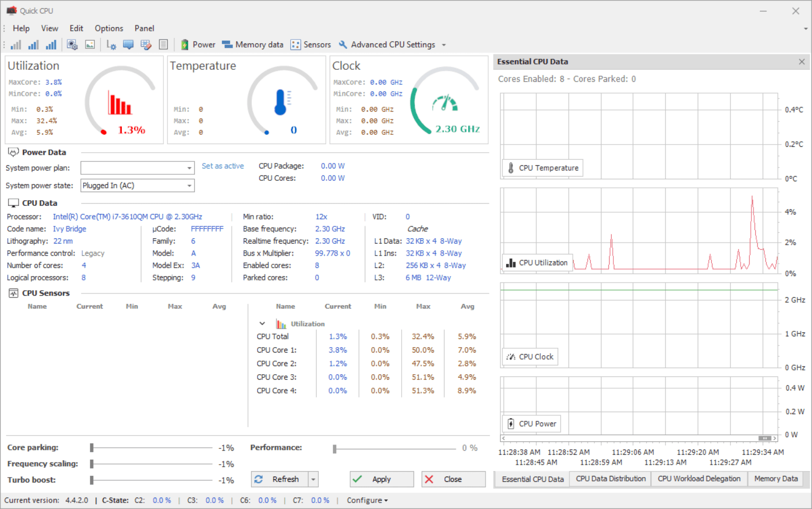812x509 pixels.
Task: Click the Power Data section icon
Action: 14,152
